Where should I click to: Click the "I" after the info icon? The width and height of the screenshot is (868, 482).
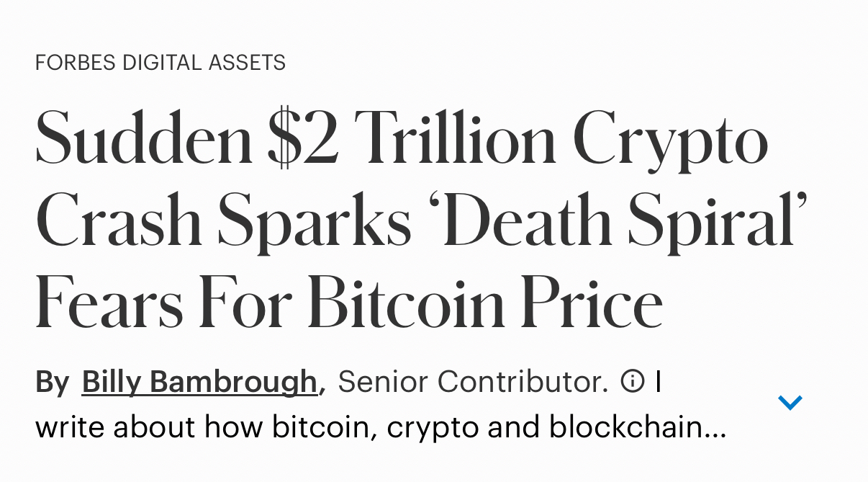[x=658, y=381]
